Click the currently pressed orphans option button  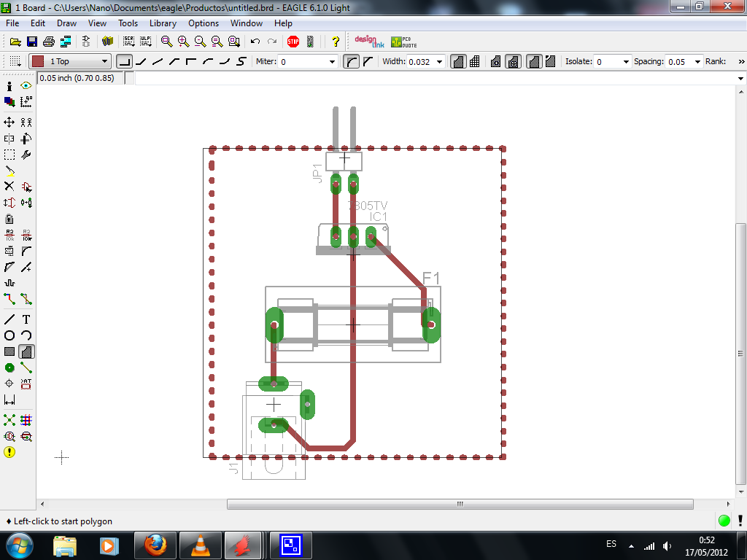click(x=534, y=61)
